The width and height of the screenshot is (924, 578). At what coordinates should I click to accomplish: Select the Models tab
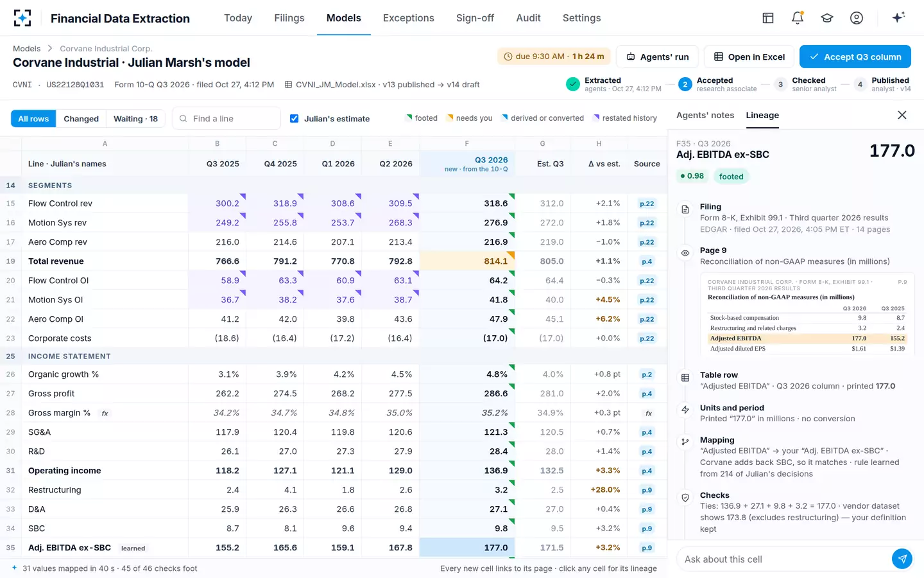pyautogui.click(x=344, y=18)
